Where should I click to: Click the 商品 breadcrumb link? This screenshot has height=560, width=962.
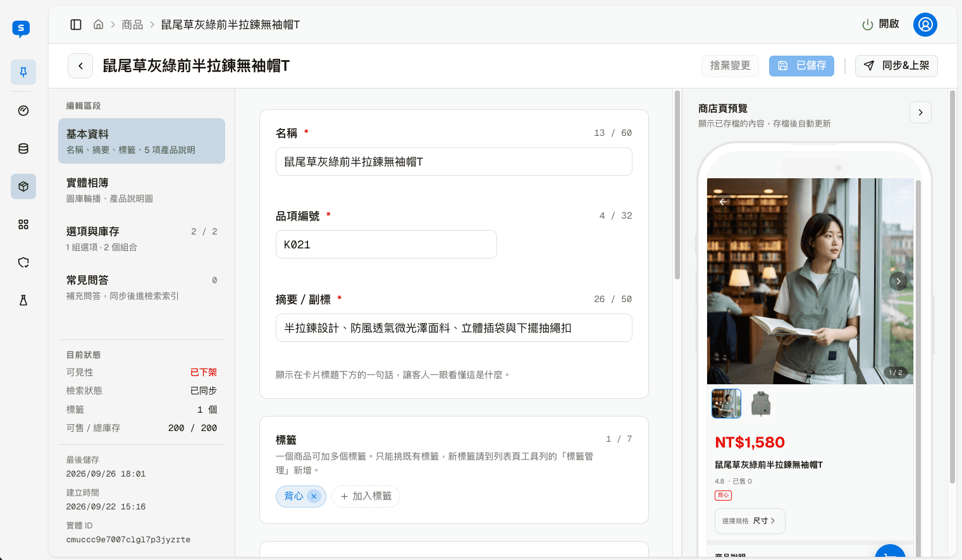coord(132,25)
